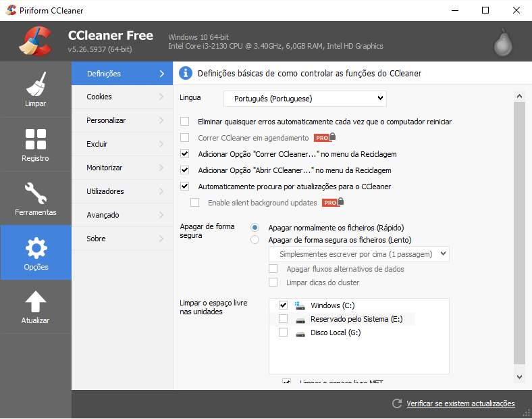Click chevron next to Cookies
Image resolution: width=532 pixels, height=419 pixels.
click(161, 97)
